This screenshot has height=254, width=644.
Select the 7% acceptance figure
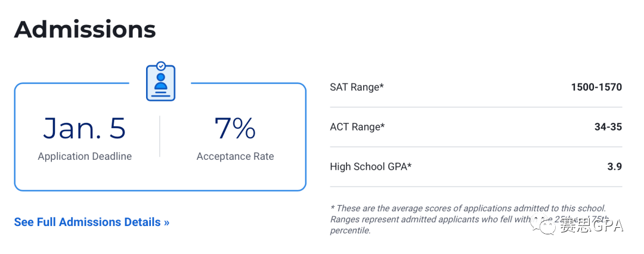[235, 128]
